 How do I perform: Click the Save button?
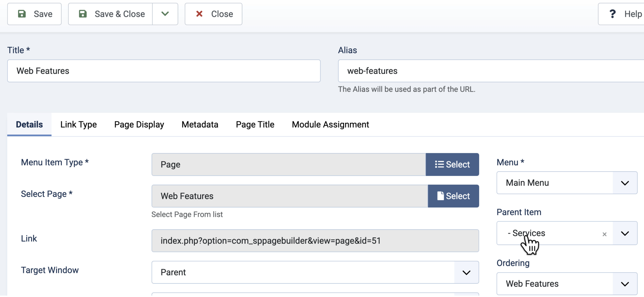coord(34,14)
